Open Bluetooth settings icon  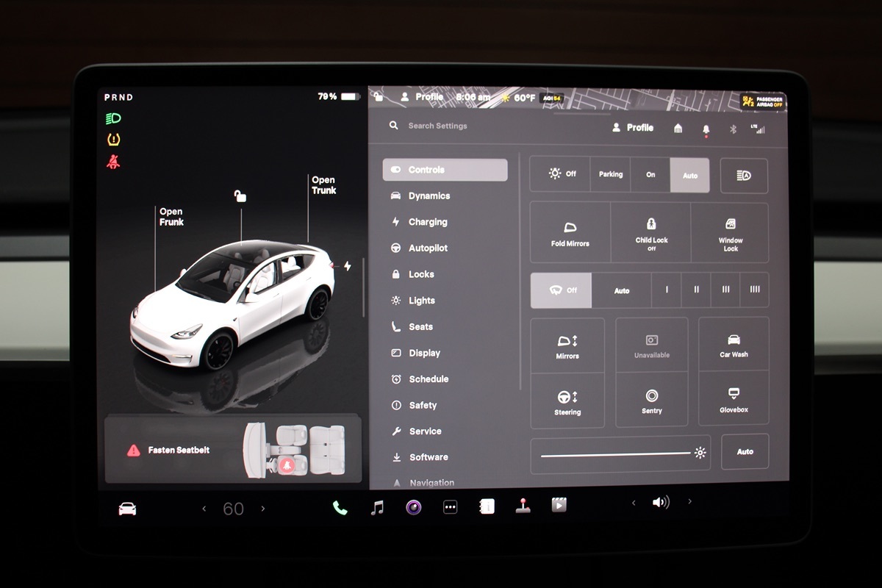(733, 129)
